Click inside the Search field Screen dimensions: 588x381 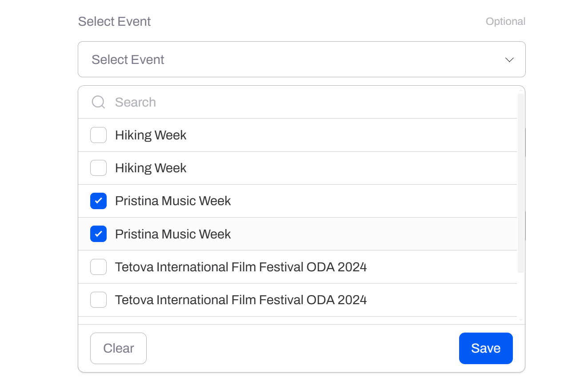(222, 102)
